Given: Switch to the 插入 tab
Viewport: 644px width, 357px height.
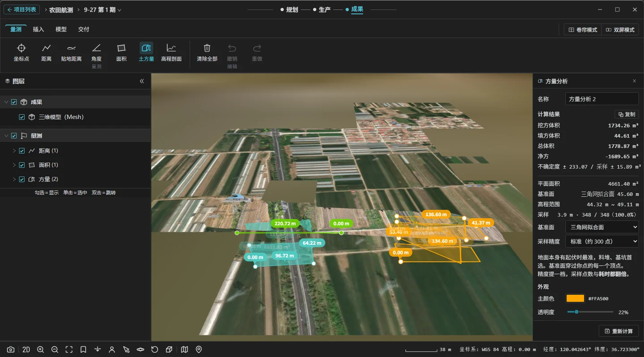Looking at the screenshot, I should point(38,29).
